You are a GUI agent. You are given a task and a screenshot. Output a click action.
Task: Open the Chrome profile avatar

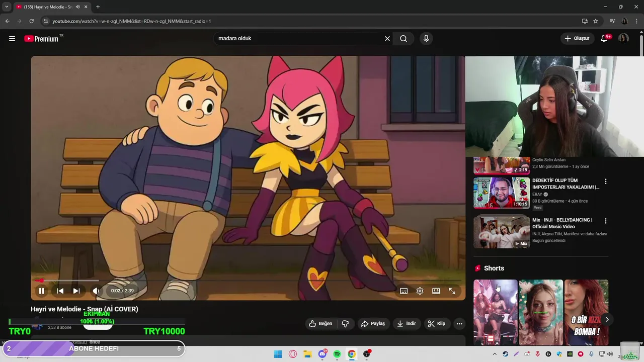click(624, 21)
